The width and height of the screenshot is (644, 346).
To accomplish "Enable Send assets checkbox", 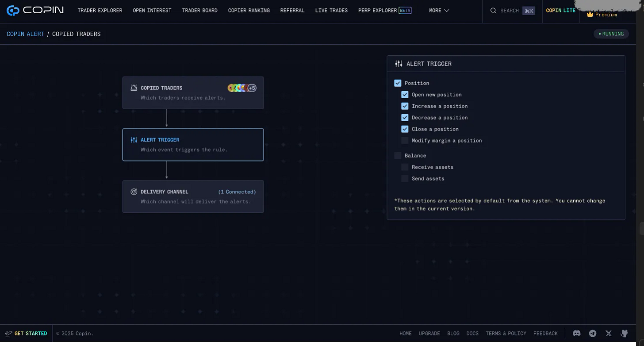I will (x=405, y=179).
